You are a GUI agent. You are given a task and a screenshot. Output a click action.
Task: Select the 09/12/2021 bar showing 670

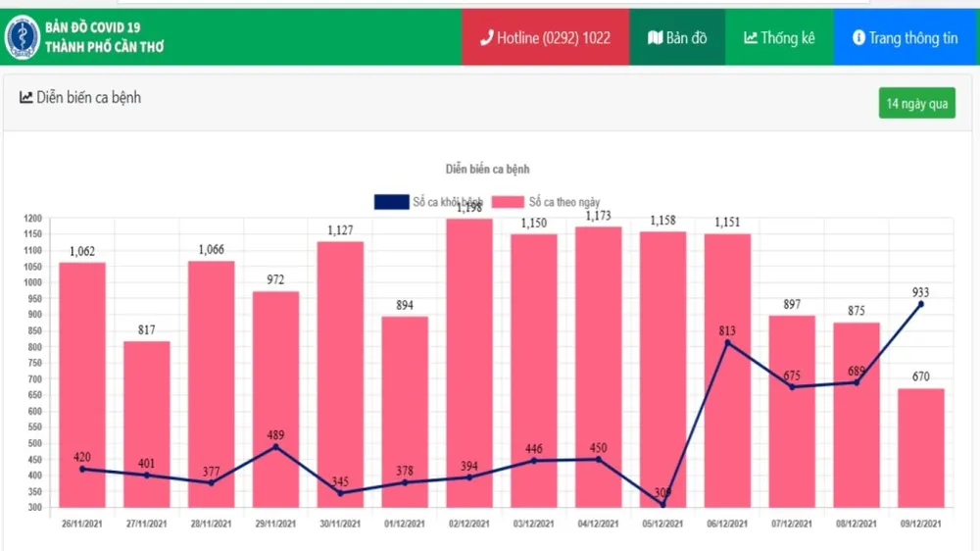(x=920, y=447)
